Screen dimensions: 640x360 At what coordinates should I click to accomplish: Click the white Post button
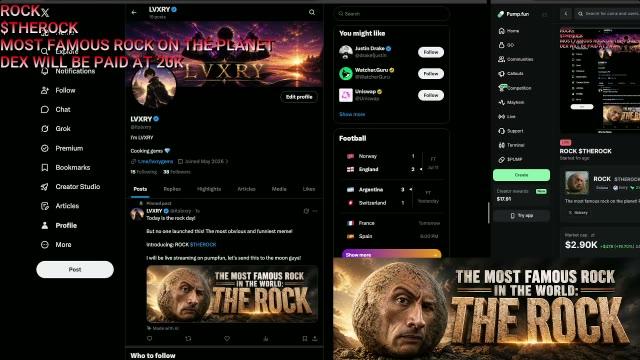tap(75, 269)
